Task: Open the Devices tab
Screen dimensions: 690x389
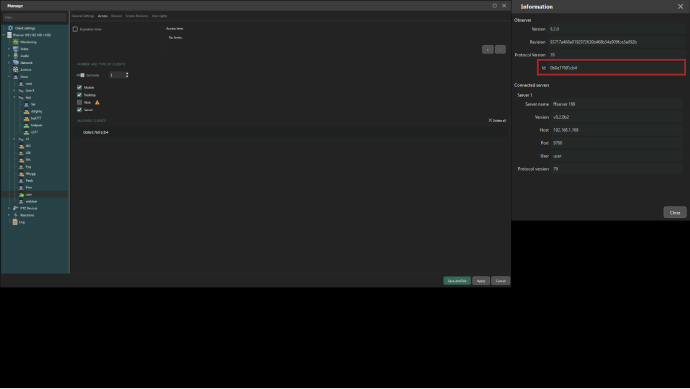Action: pos(117,16)
